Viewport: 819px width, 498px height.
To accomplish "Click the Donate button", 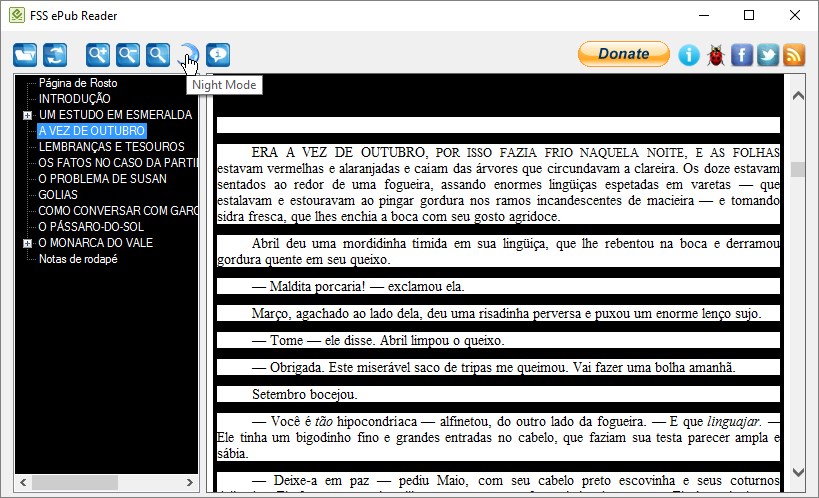I will [x=624, y=54].
